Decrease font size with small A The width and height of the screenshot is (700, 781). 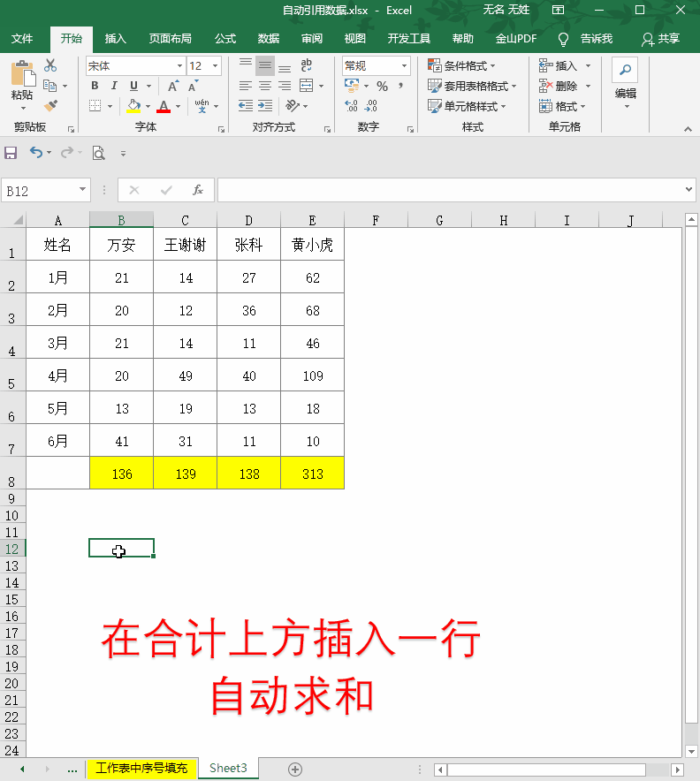(193, 86)
